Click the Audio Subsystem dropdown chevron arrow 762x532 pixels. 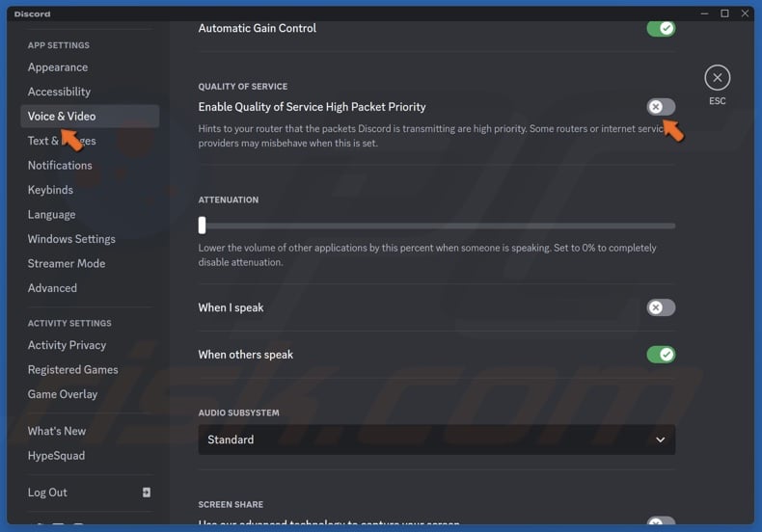(660, 439)
